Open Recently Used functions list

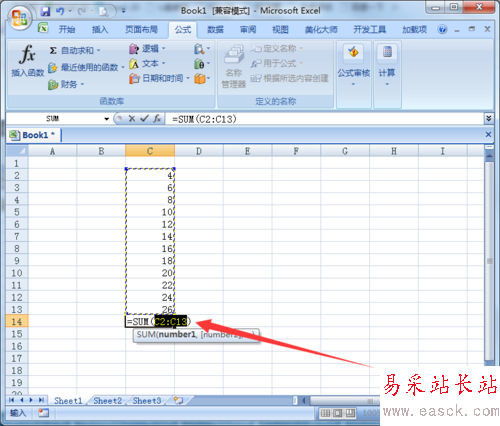point(86,67)
